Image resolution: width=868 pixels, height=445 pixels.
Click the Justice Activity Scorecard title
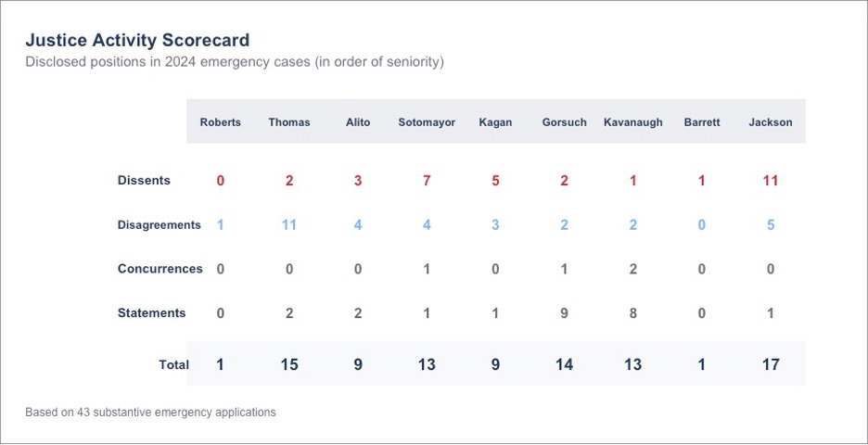137,41
